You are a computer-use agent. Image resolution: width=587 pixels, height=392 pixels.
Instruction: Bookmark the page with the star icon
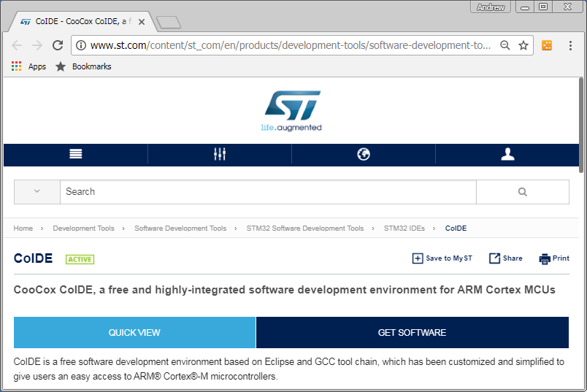(x=523, y=45)
